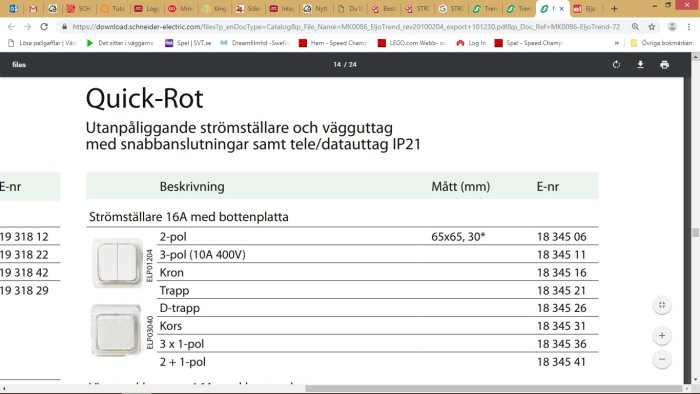This screenshot has width=700, height=394.
Task: Click the browser back arrow
Action: [x=11, y=27]
